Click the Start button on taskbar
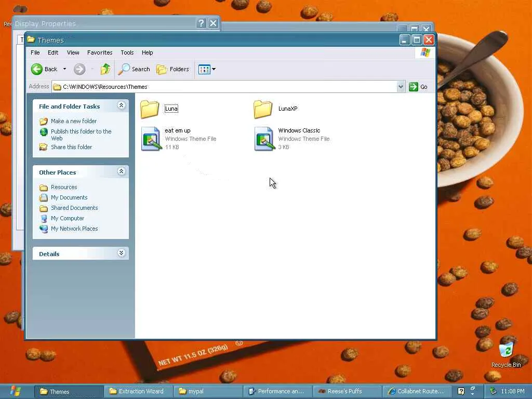This screenshot has height=399, width=532. (x=16, y=391)
